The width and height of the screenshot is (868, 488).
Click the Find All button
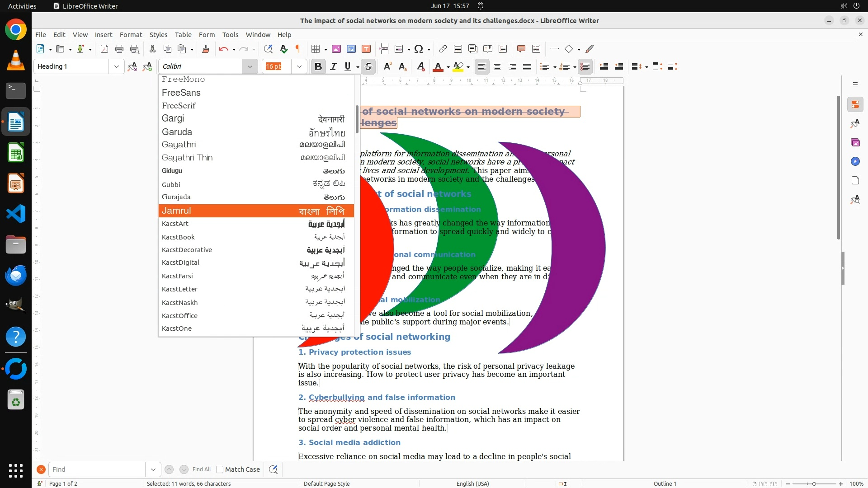201,469
